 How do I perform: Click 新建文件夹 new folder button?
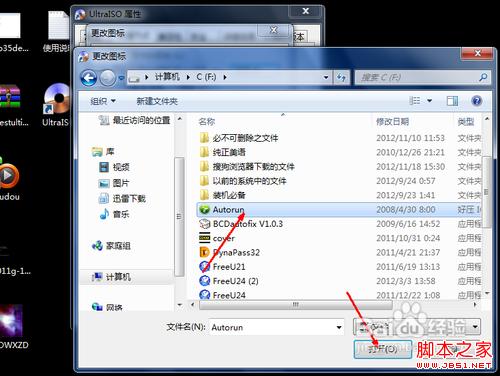157,101
